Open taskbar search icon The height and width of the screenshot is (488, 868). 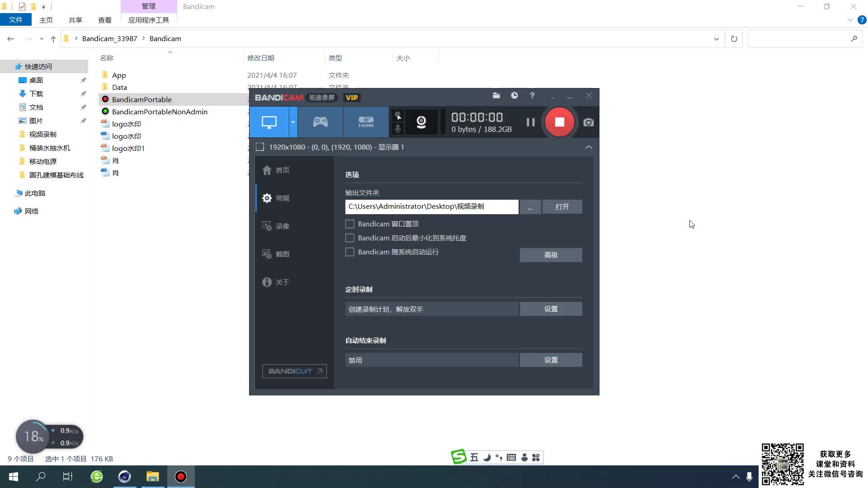41,477
